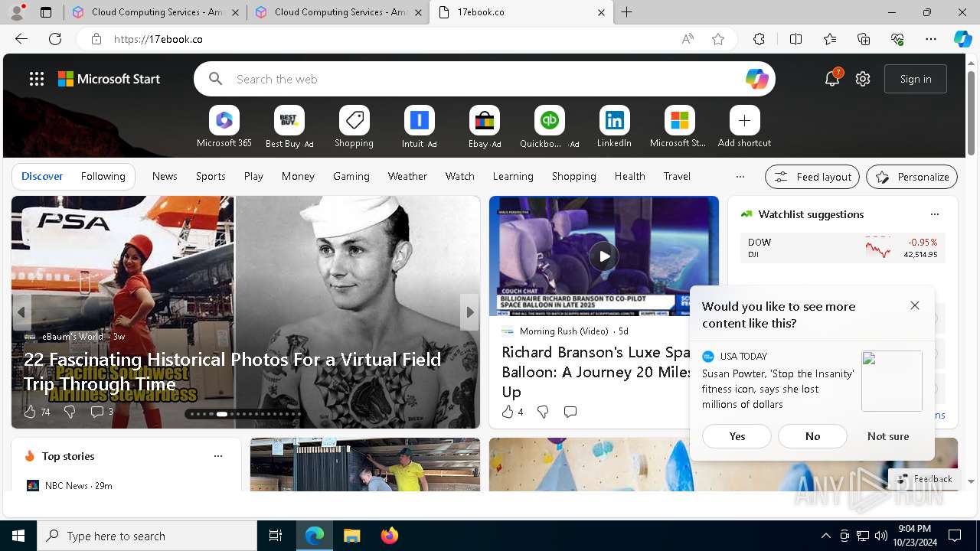Image resolution: width=980 pixels, height=551 pixels.
Task: Answer Yes to more content prompt
Action: (x=737, y=436)
